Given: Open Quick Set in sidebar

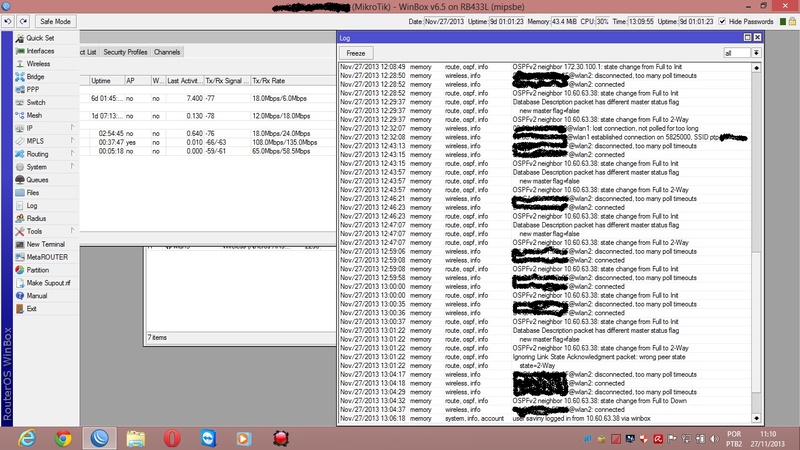Looking at the screenshot, I should coord(40,38).
